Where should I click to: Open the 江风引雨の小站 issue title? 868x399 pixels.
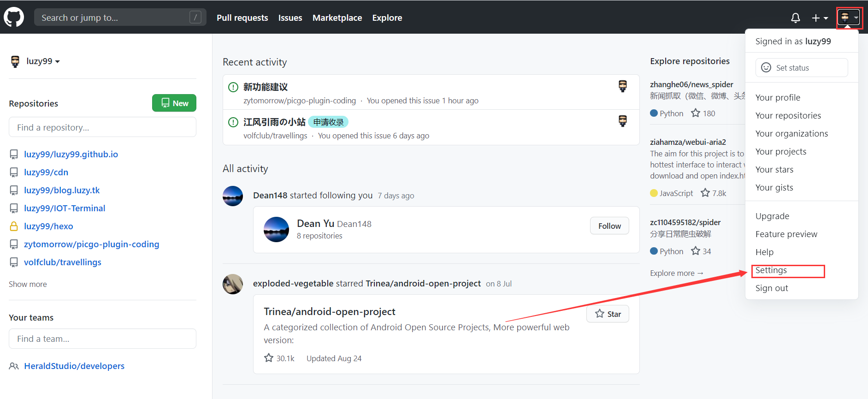point(274,122)
